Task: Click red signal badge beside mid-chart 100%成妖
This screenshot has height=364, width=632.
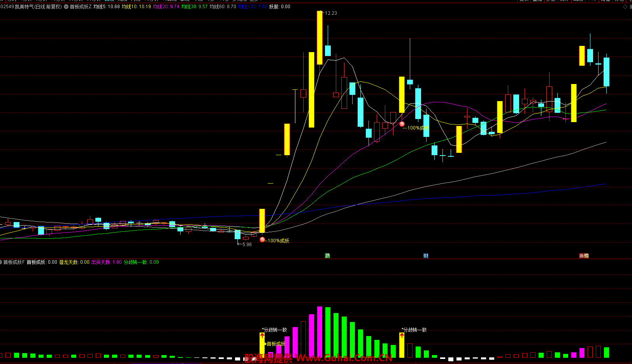Action: click(402, 124)
